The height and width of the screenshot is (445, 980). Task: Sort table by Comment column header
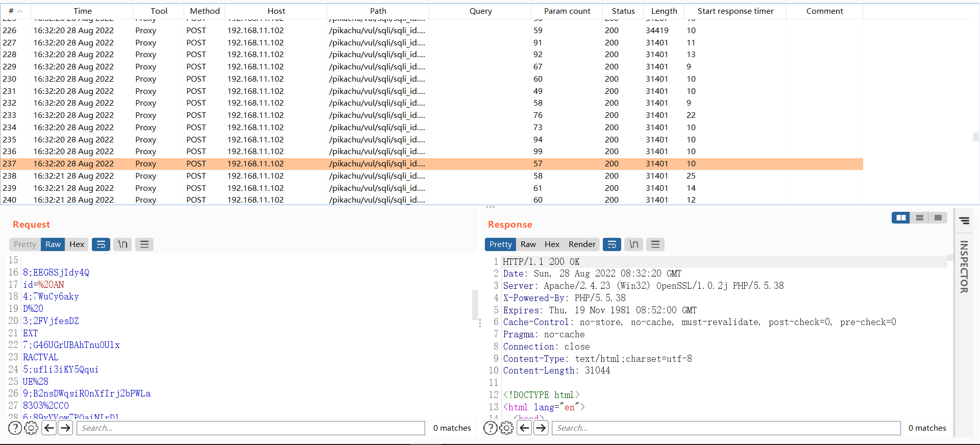tap(824, 11)
